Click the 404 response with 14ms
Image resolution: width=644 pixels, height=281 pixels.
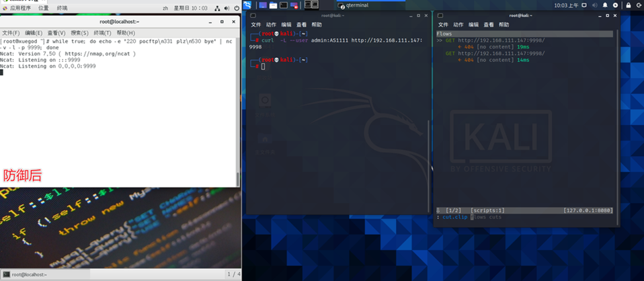click(x=493, y=60)
